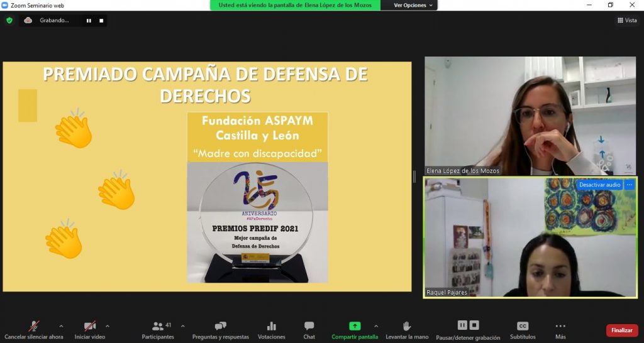Select Elena López de los Mozos video
The image size is (644, 343).
point(530,116)
